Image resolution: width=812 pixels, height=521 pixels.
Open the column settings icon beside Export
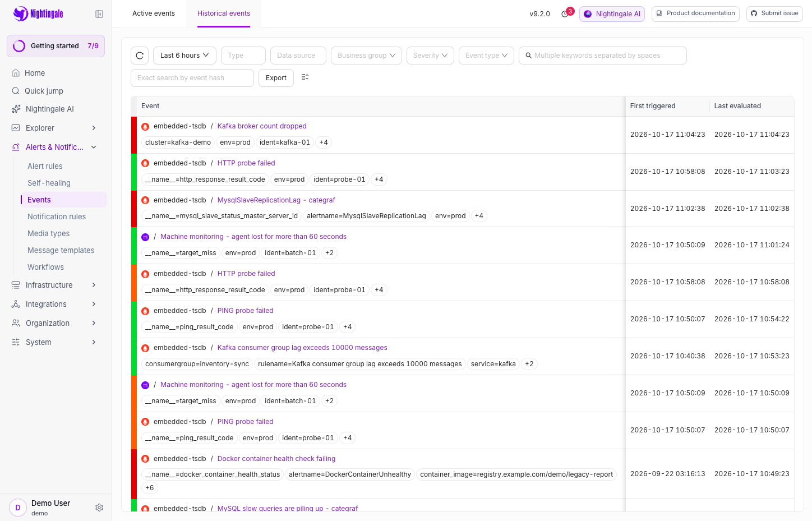tap(305, 77)
